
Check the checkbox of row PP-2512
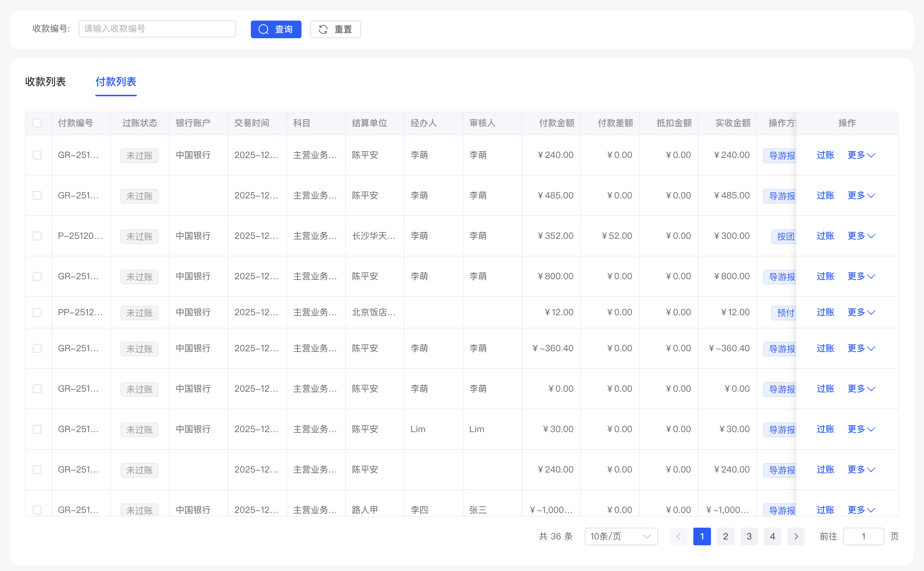pos(37,312)
